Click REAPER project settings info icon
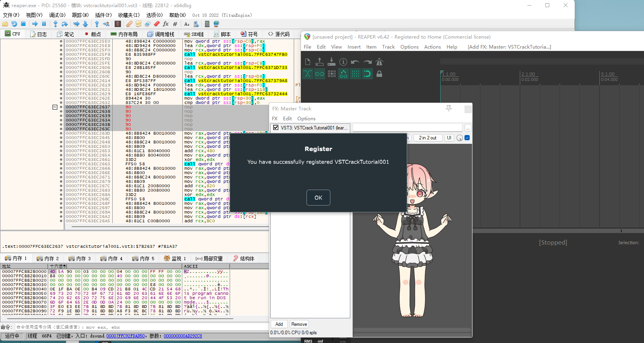This screenshot has width=644, height=343. coord(343,62)
